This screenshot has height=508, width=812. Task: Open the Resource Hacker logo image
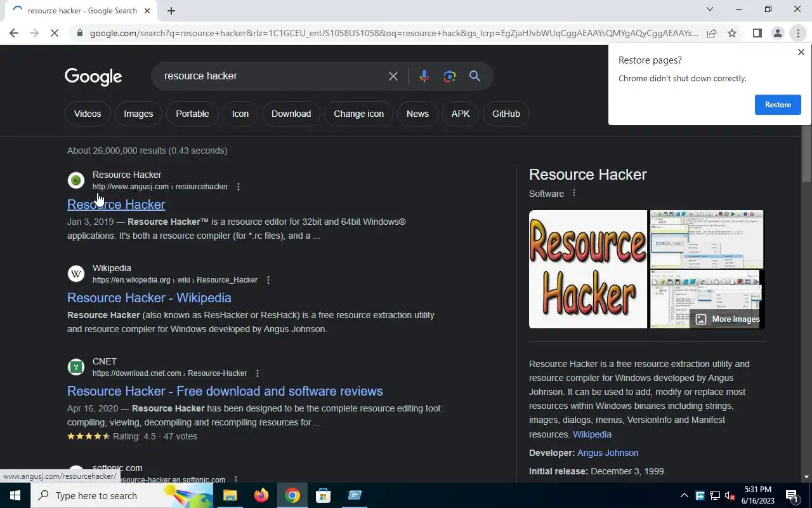click(x=588, y=269)
